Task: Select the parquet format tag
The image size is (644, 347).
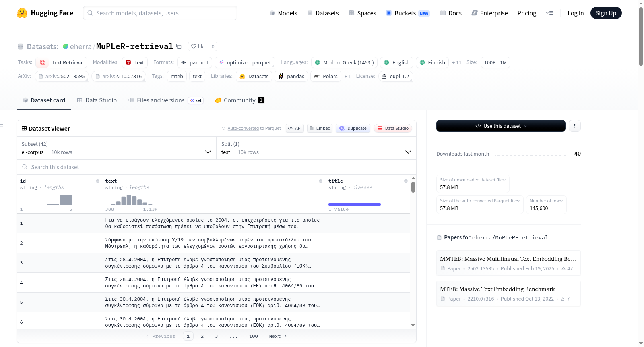Action: [195, 62]
